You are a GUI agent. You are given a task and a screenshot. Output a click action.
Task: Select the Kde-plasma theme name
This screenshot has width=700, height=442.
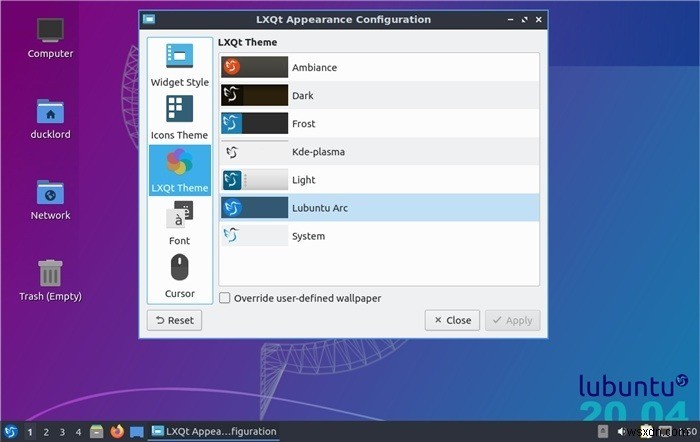coord(318,152)
